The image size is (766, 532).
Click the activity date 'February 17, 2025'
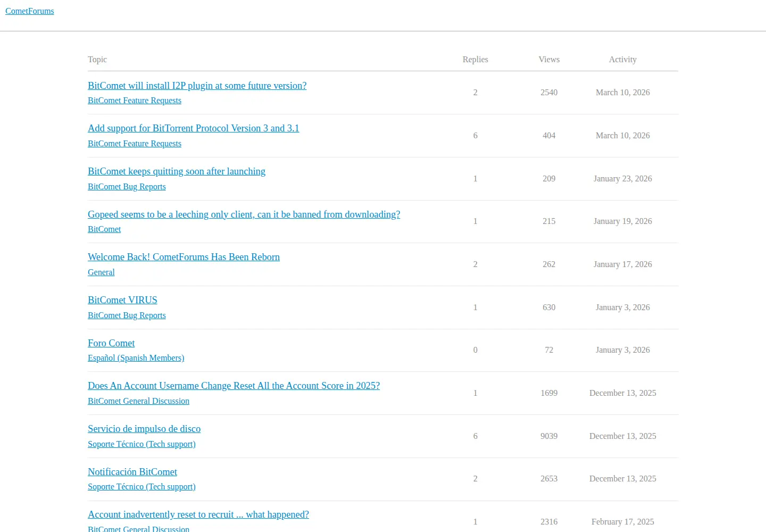tap(623, 522)
